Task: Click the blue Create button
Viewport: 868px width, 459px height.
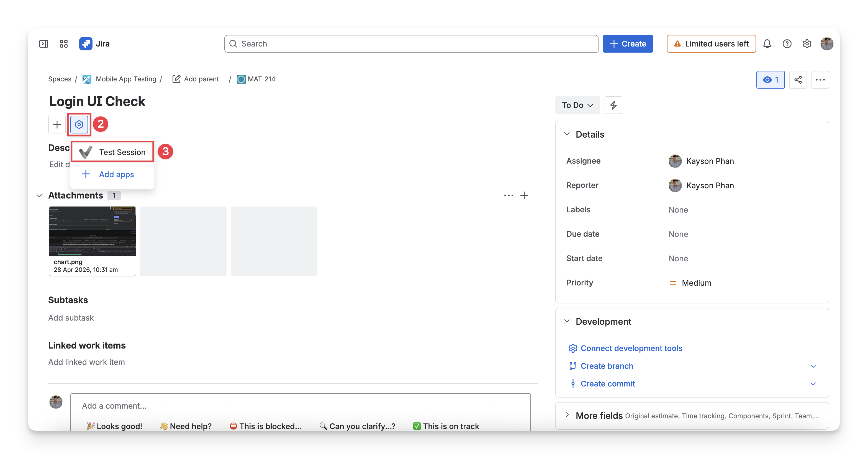Action: click(x=628, y=44)
